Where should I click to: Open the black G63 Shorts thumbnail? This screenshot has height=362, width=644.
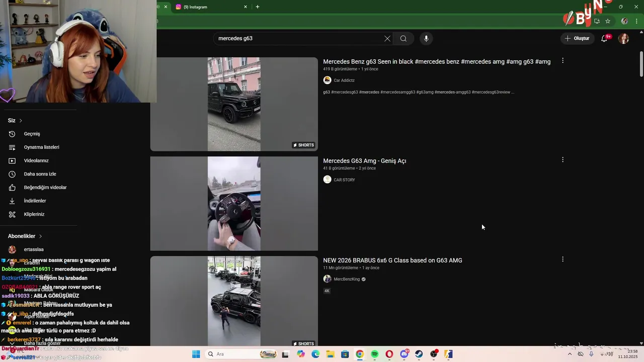pos(234,104)
